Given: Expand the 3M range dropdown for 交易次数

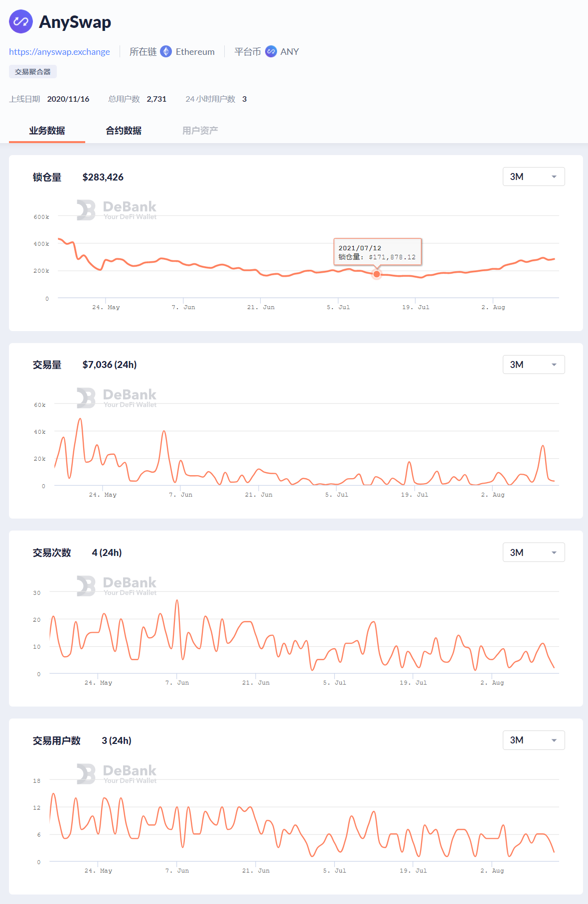Looking at the screenshot, I should click(x=533, y=552).
